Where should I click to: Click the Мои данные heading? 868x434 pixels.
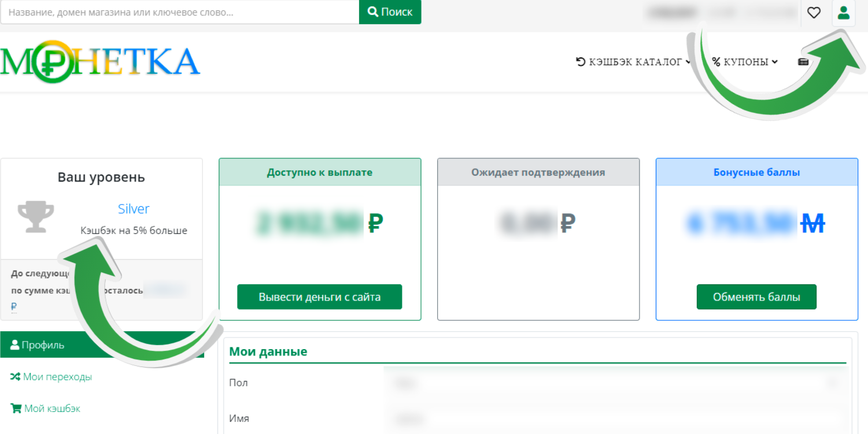coord(268,351)
